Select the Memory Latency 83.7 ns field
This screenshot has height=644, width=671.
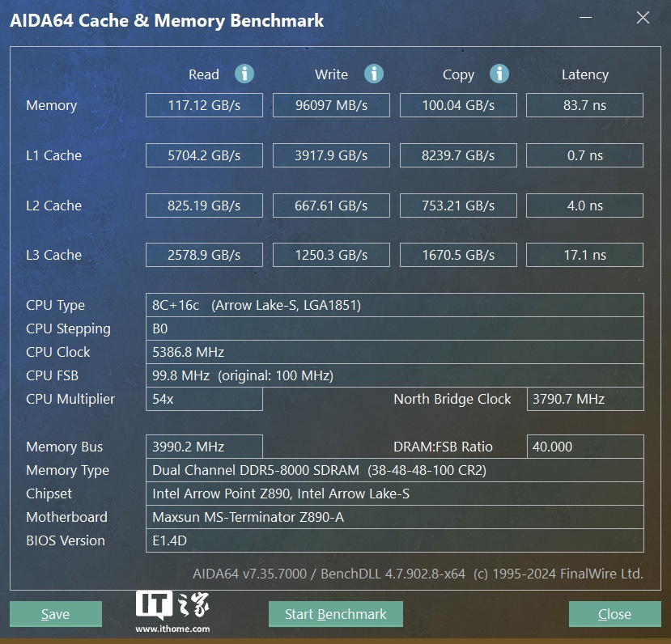[584, 105]
